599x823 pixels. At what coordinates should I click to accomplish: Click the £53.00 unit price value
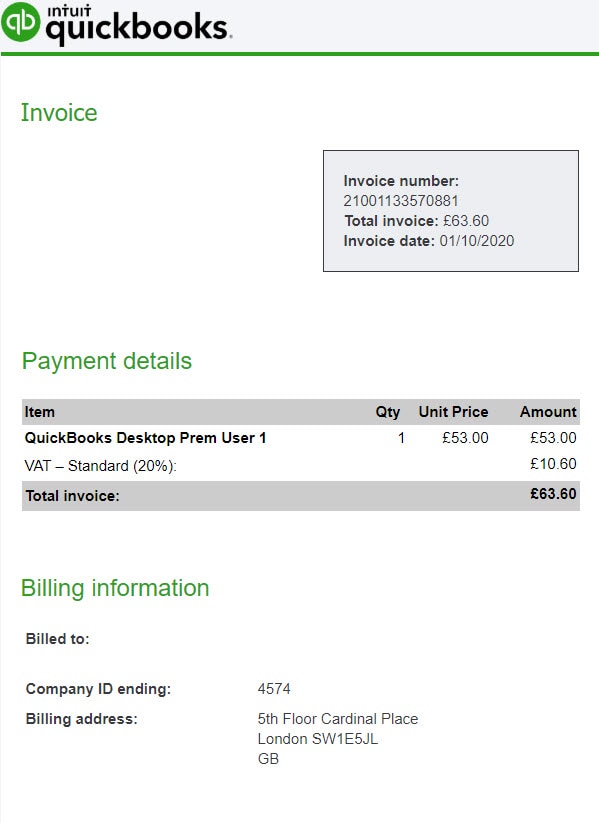point(465,438)
